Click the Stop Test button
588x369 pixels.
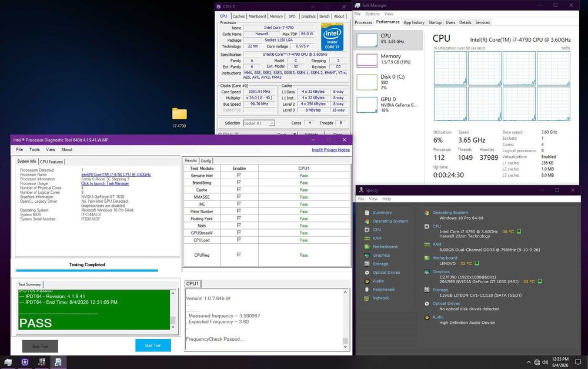coord(40,346)
